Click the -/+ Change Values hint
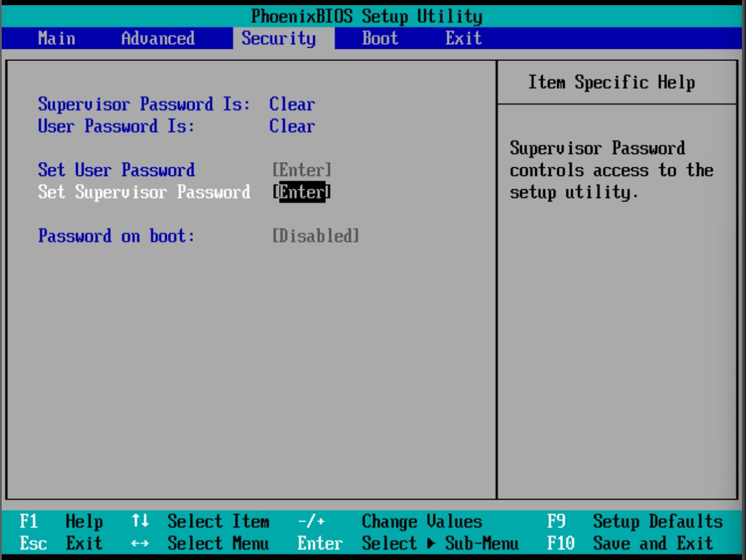This screenshot has height=560, width=746. pyautogui.click(x=390, y=522)
